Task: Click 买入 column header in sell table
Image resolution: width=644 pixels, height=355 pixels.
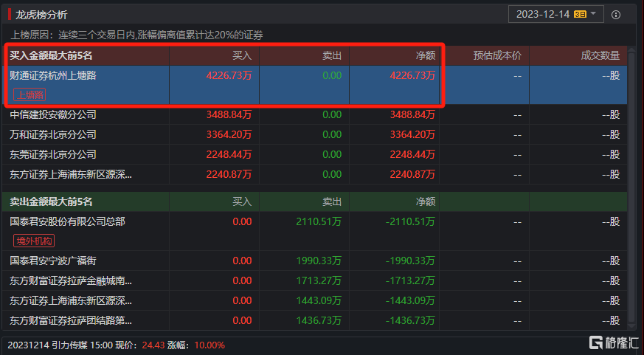Action: (242, 201)
